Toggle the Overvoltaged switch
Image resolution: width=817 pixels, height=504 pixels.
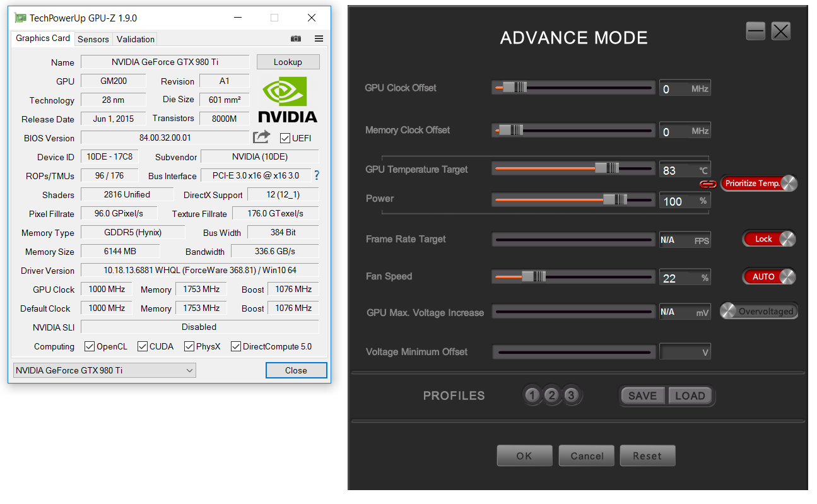(x=759, y=311)
